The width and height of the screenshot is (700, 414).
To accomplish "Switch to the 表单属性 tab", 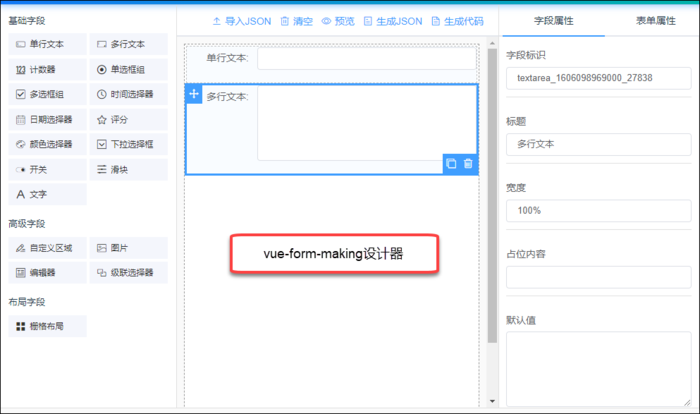I will click(656, 21).
